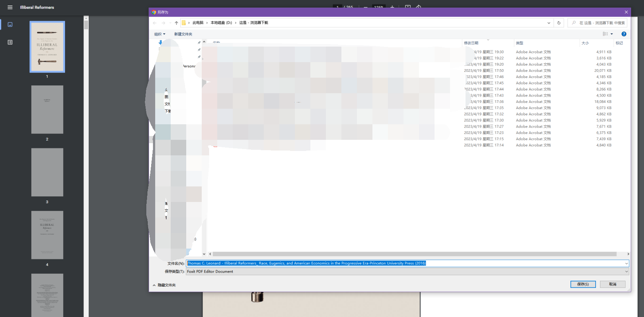Click the 保存(S) button
The image size is (644, 317).
click(583, 284)
